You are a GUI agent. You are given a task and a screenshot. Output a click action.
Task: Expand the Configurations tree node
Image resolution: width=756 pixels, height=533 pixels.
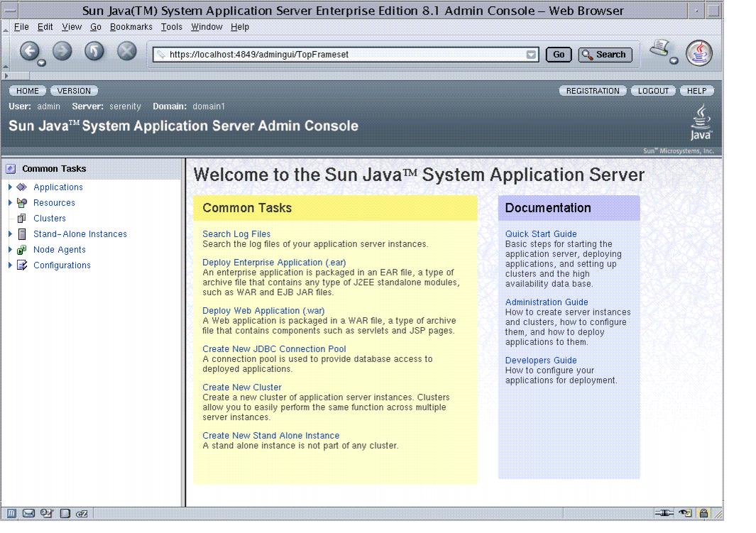click(10, 265)
